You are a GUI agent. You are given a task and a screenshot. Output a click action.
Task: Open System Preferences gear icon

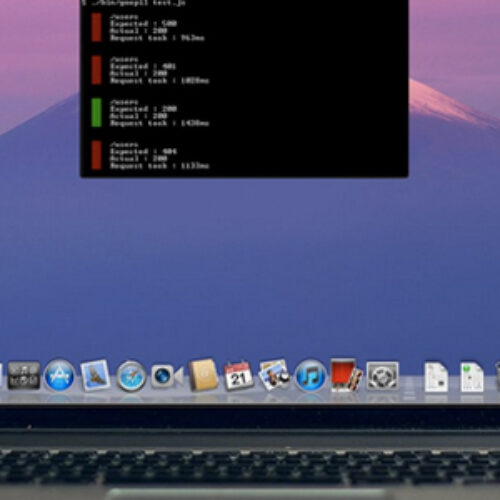coord(382,376)
